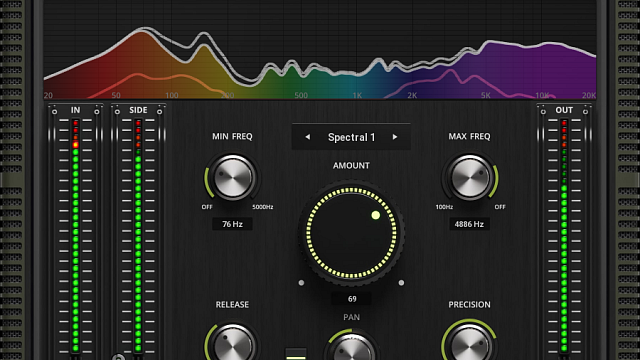Click the IN meter header label
Screen dimensions: 640x360
click(76, 110)
